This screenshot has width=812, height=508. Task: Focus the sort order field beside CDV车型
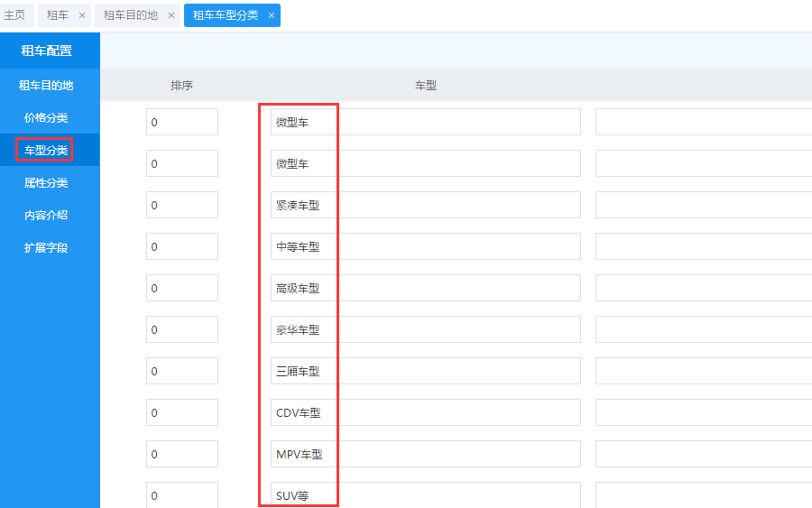click(x=181, y=413)
